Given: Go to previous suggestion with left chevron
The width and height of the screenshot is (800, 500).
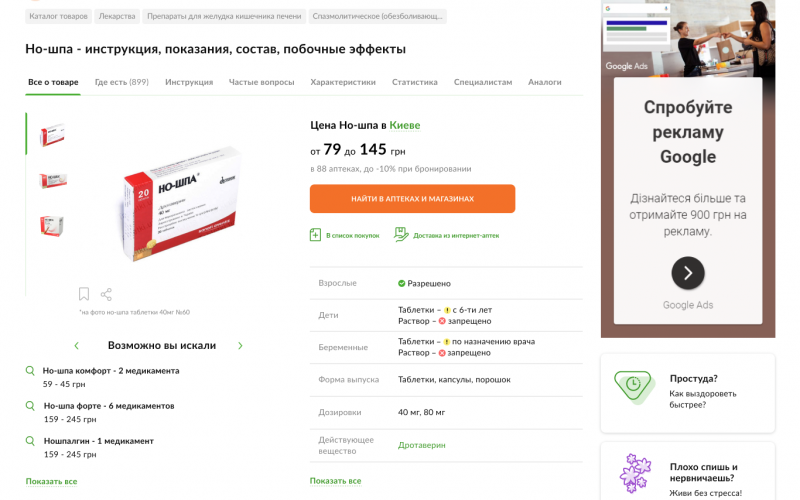Looking at the screenshot, I should 77,346.
